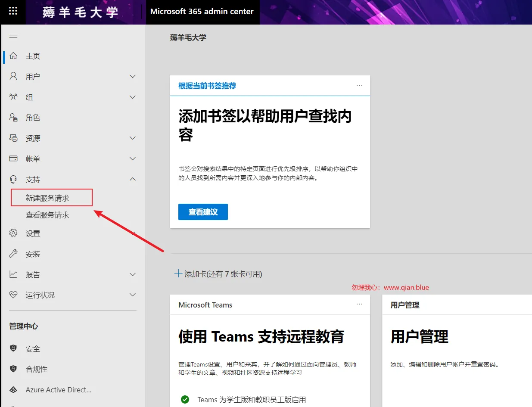Click the 查看建议 blue button
The height and width of the screenshot is (407, 532).
tap(203, 212)
